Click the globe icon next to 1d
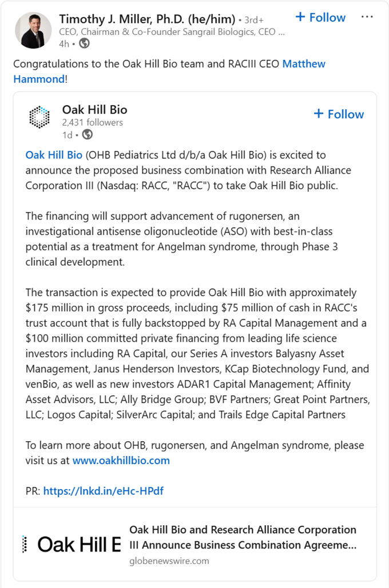Screen dimensions: 389x588 [x=87, y=135]
